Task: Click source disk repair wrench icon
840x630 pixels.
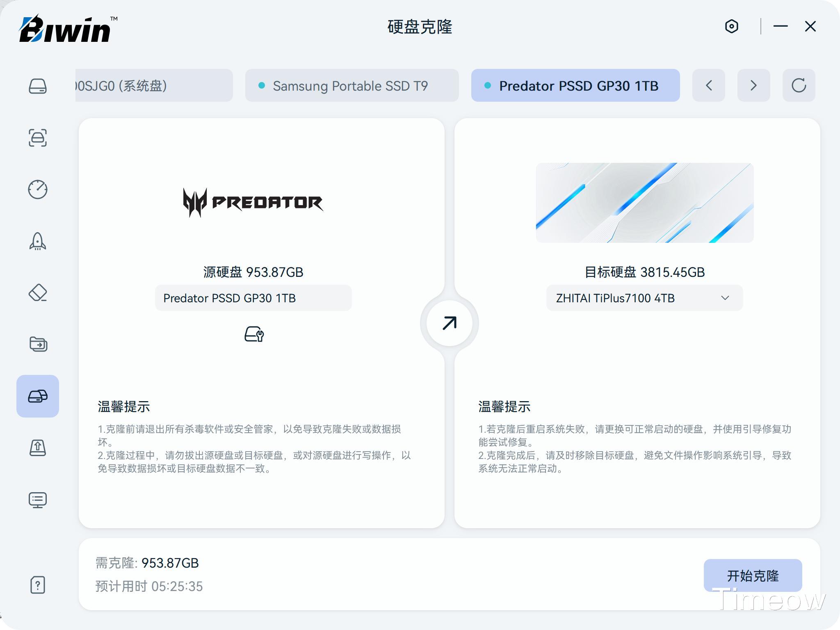Action: point(254,334)
